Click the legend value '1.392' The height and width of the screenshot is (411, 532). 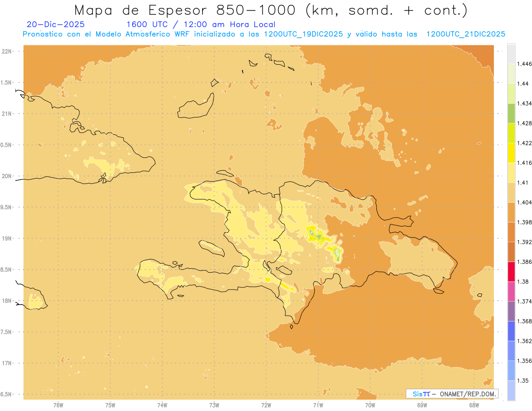[525, 242]
